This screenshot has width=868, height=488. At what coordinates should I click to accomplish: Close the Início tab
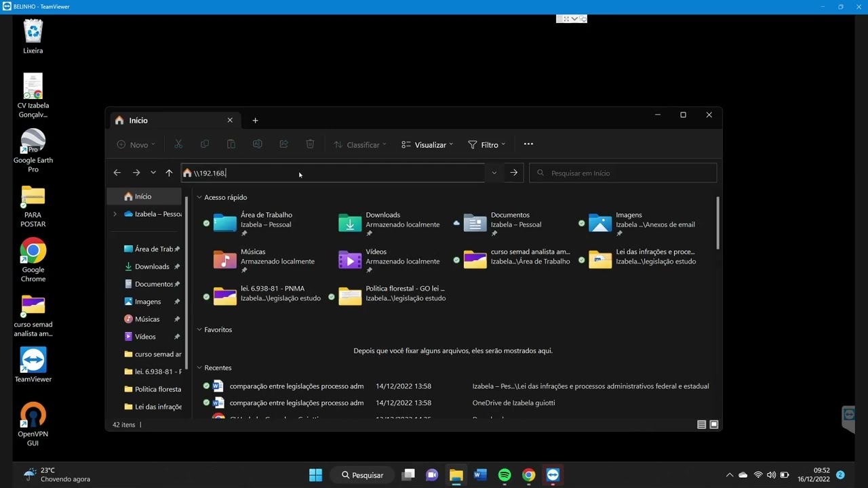(230, 120)
